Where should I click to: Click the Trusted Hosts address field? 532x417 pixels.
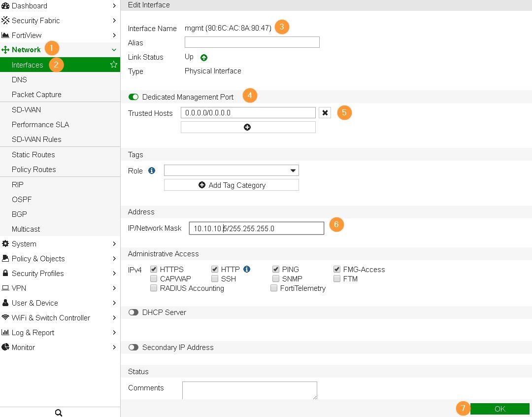click(x=248, y=113)
